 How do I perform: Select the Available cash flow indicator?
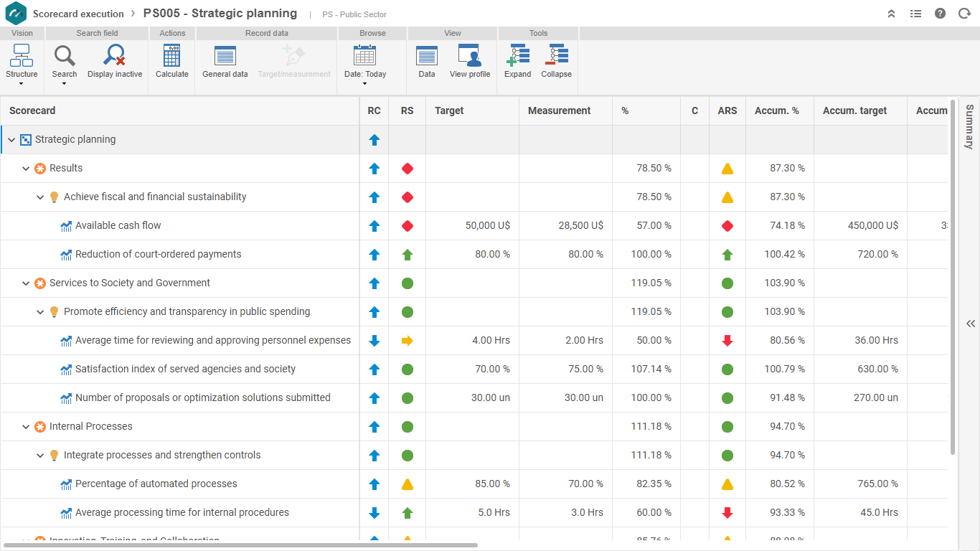[118, 225]
